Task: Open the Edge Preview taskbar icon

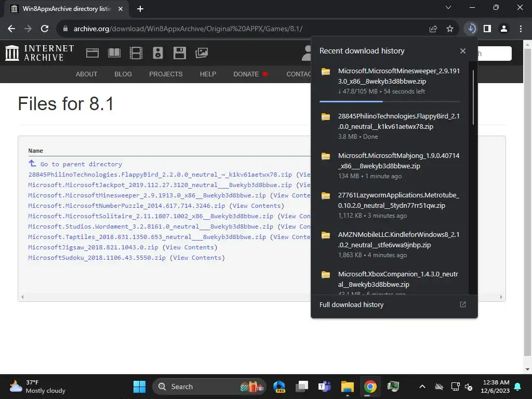Action: 279,387
